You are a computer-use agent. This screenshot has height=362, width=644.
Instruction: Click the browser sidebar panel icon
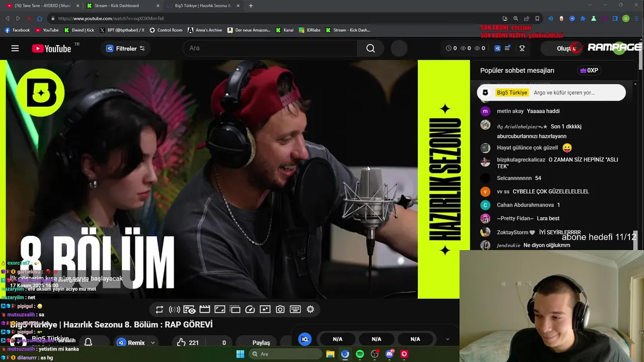click(x=615, y=19)
